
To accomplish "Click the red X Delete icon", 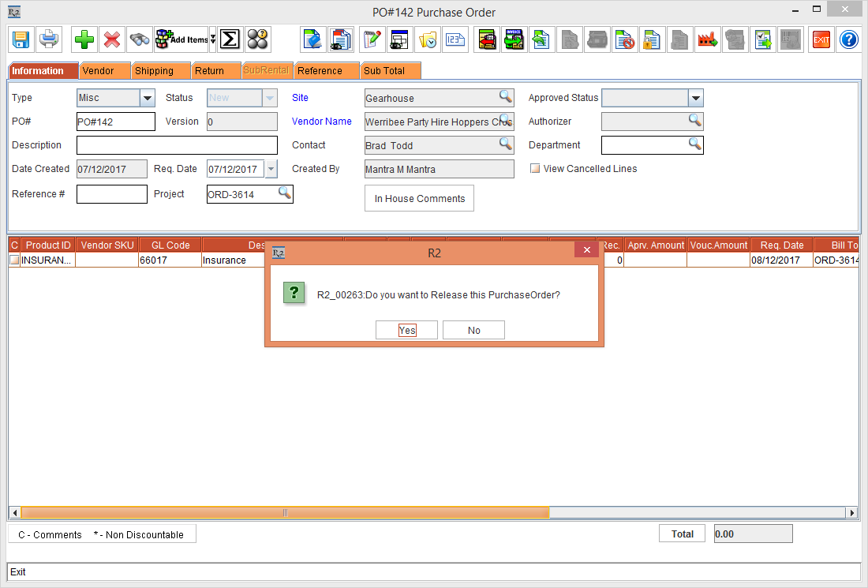I will 112,39.
